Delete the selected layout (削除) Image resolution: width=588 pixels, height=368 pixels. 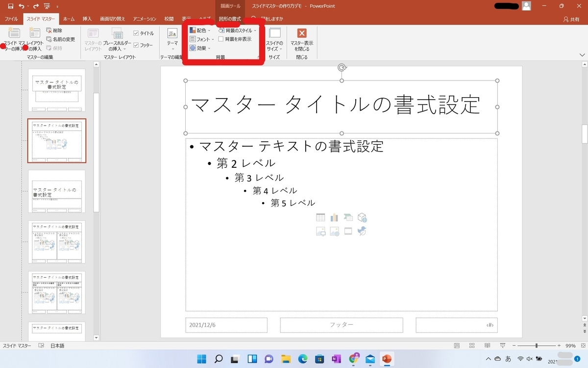[x=54, y=30]
